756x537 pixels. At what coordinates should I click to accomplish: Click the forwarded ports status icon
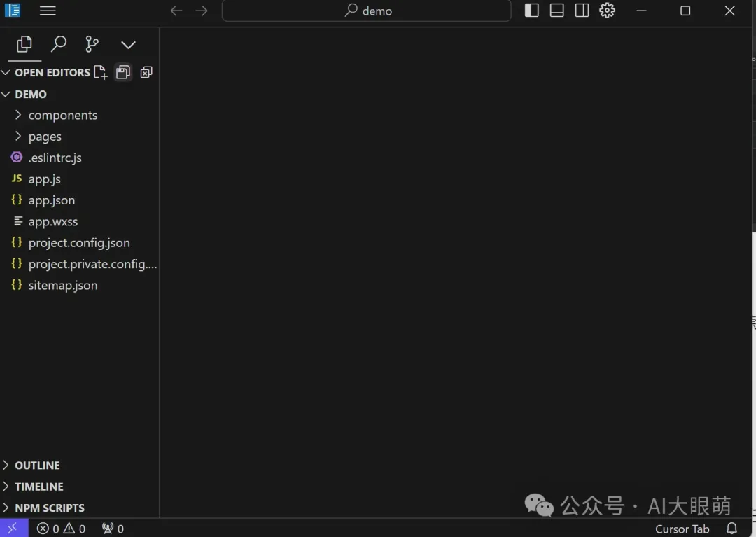click(113, 529)
